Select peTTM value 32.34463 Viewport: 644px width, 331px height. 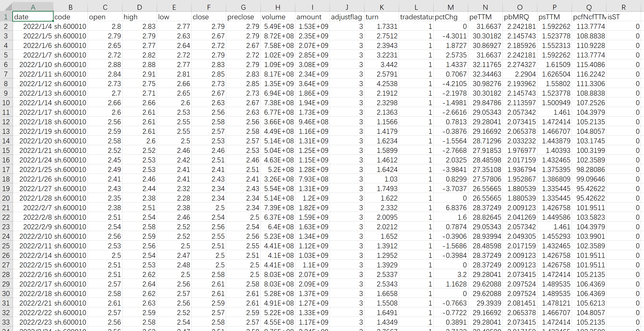485,74
